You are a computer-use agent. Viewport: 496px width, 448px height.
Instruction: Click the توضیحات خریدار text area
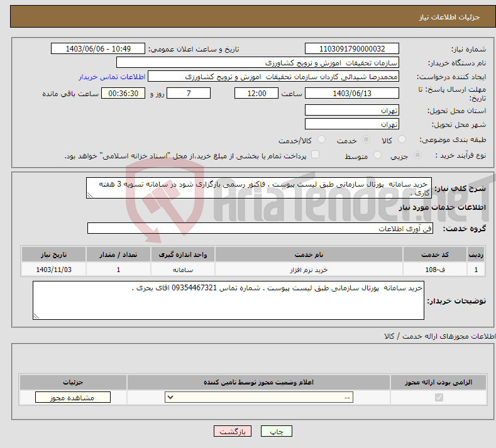pos(228,300)
